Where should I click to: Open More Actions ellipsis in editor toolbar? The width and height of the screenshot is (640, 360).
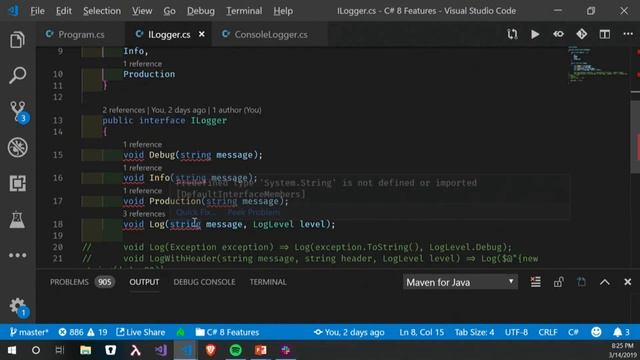pyautogui.click(x=628, y=34)
